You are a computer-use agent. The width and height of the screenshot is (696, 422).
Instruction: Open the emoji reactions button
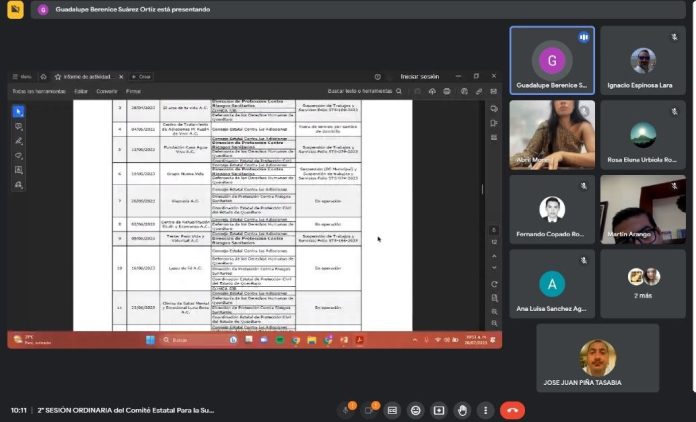click(416, 410)
